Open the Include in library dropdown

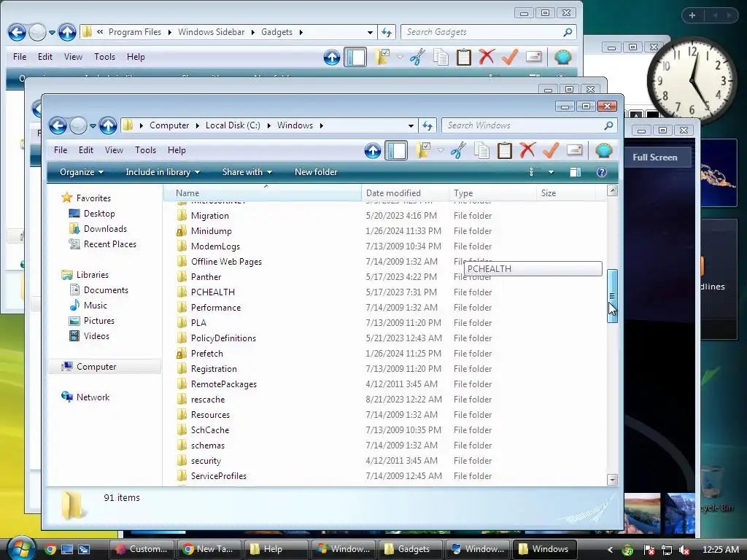[x=163, y=172]
